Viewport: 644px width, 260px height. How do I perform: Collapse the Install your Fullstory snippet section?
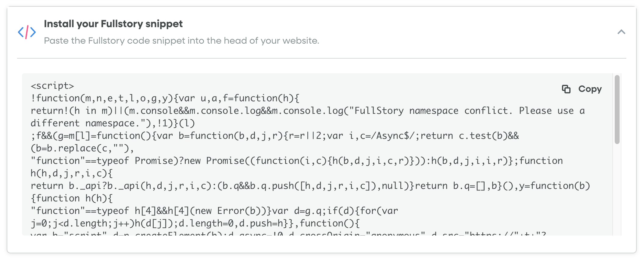[621, 32]
